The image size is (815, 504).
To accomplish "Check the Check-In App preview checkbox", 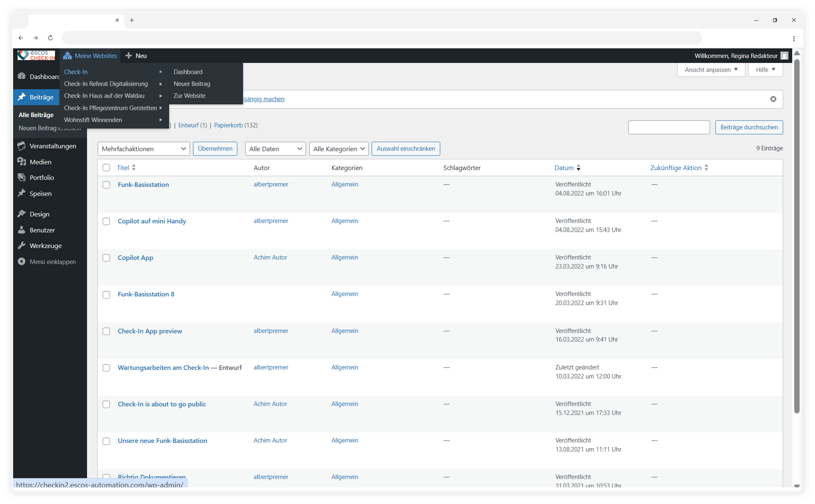I will [x=106, y=331].
